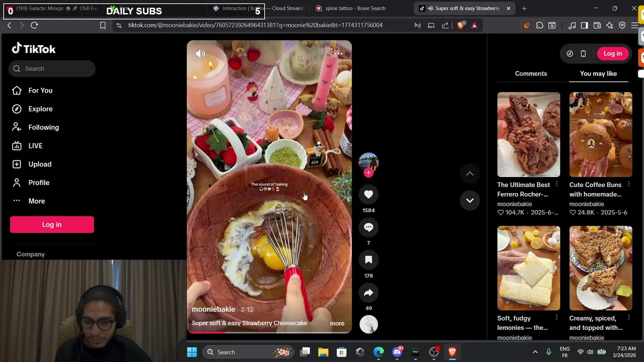Screen dimensions: 644x362
Task: Share the video using the arrow icon
Action: pyautogui.click(x=368, y=293)
